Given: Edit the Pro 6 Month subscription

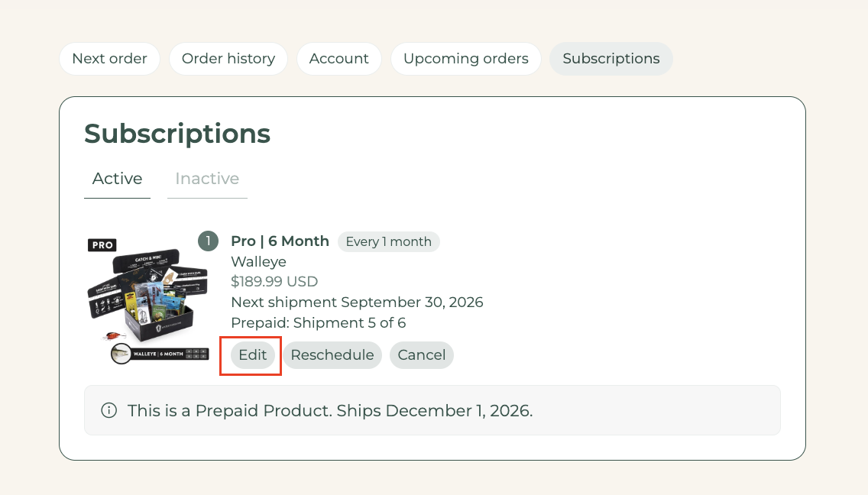Looking at the screenshot, I should 252,355.
